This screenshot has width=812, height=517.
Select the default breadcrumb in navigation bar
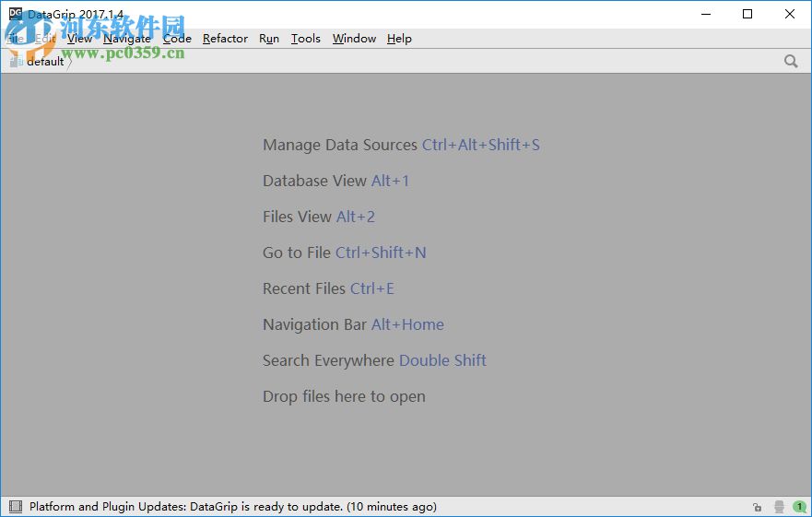coord(45,61)
